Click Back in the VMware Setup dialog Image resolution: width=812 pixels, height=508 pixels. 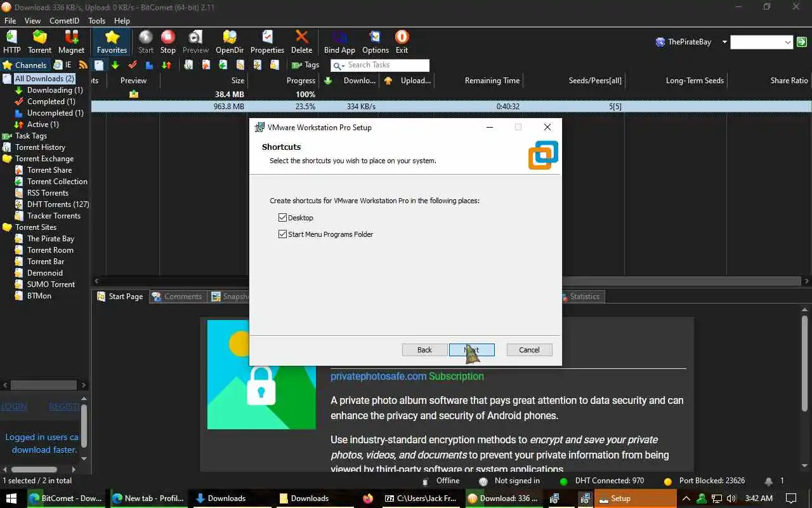424,350
